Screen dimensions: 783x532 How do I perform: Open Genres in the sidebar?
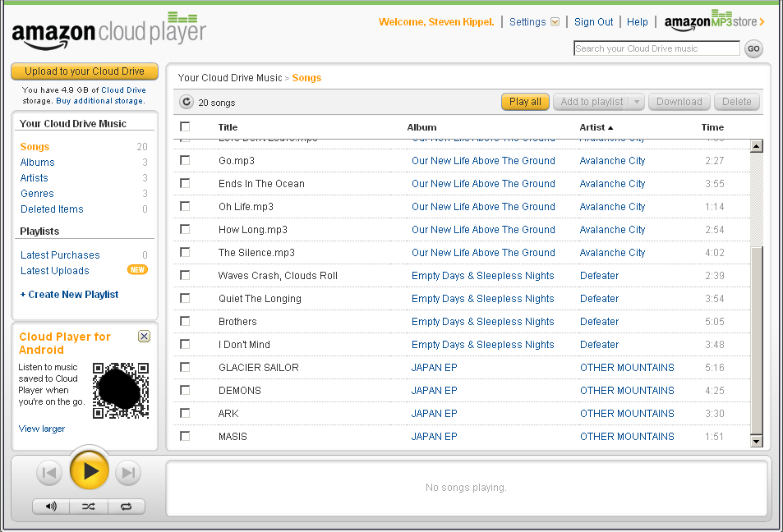pyautogui.click(x=37, y=193)
